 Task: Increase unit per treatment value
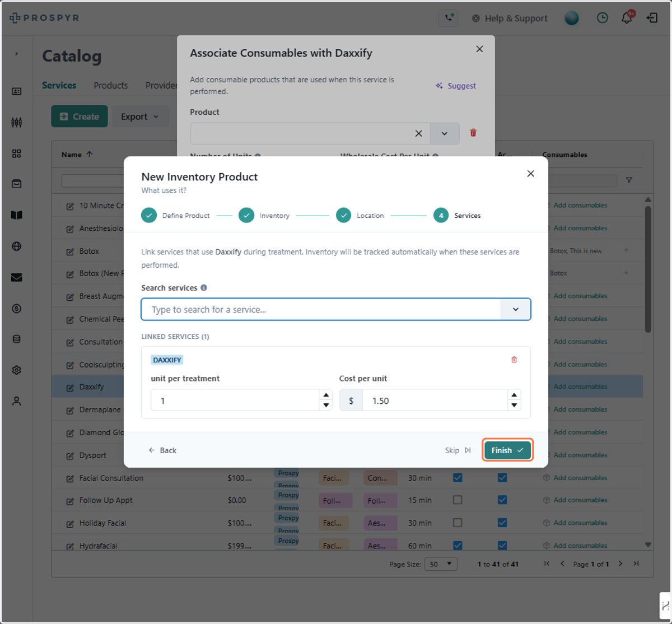(326, 395)
